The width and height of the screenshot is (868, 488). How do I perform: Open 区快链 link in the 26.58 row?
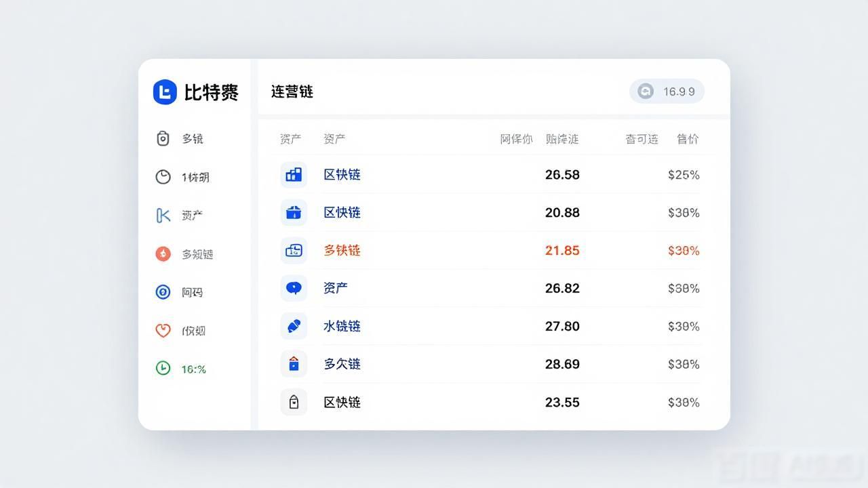point(342,175)
